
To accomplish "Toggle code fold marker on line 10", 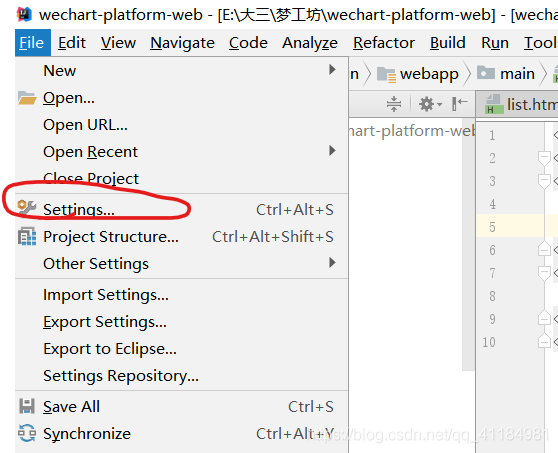I will pyautogui.click(x=544, y=340).
